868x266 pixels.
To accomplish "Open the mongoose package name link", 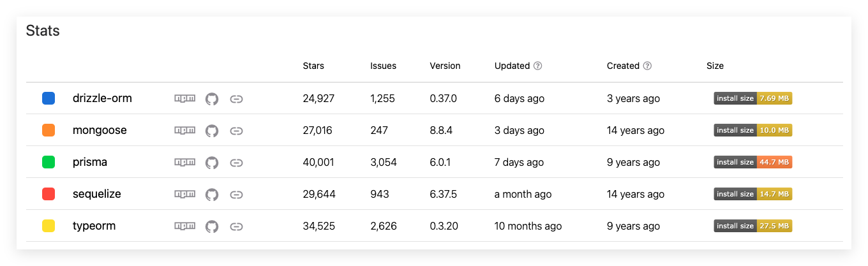I will click(100, 130).
